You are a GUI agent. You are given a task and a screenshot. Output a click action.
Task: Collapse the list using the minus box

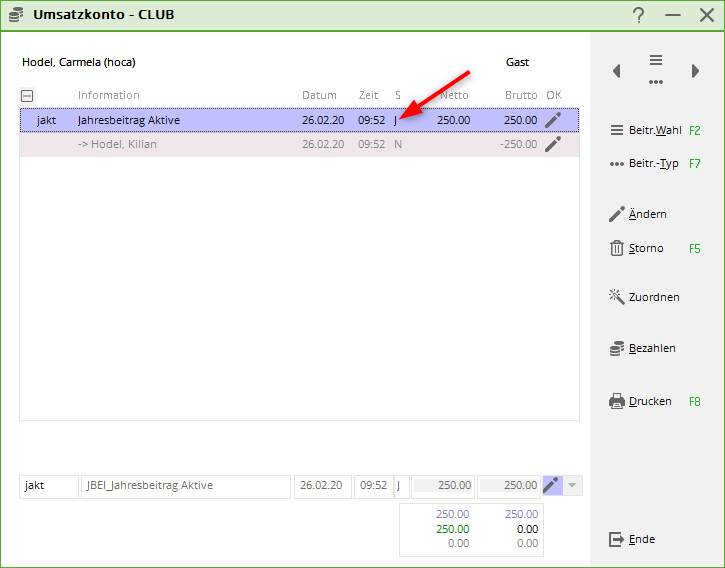coord(27,96)
